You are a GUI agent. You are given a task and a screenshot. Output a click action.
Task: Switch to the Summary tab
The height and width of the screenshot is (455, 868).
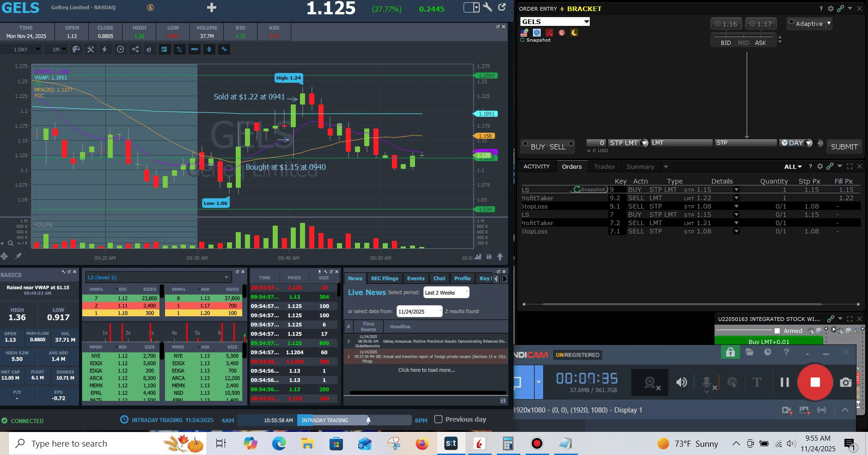tap(640, 166)
